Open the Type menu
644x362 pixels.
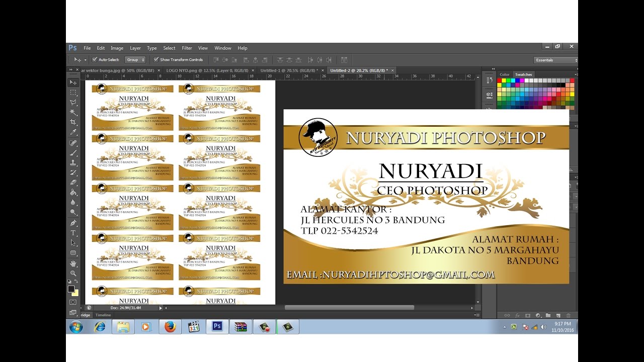[x=152, y=48]
